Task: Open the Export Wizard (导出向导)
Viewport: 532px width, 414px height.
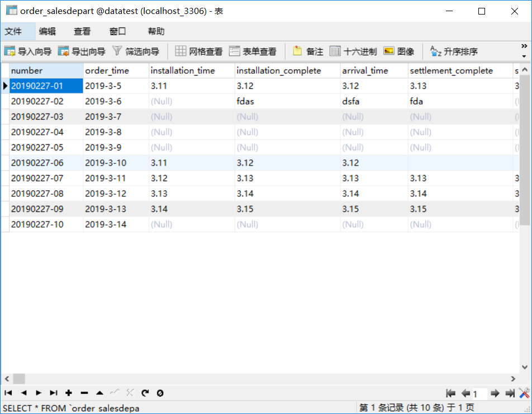Action: pyautogui.click(x=82, y=51)
